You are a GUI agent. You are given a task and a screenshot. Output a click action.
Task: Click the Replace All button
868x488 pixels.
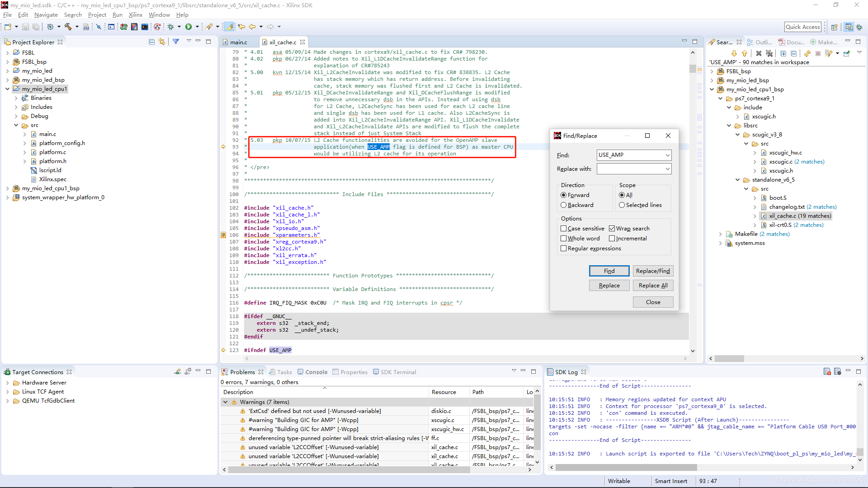pos(653,286)
